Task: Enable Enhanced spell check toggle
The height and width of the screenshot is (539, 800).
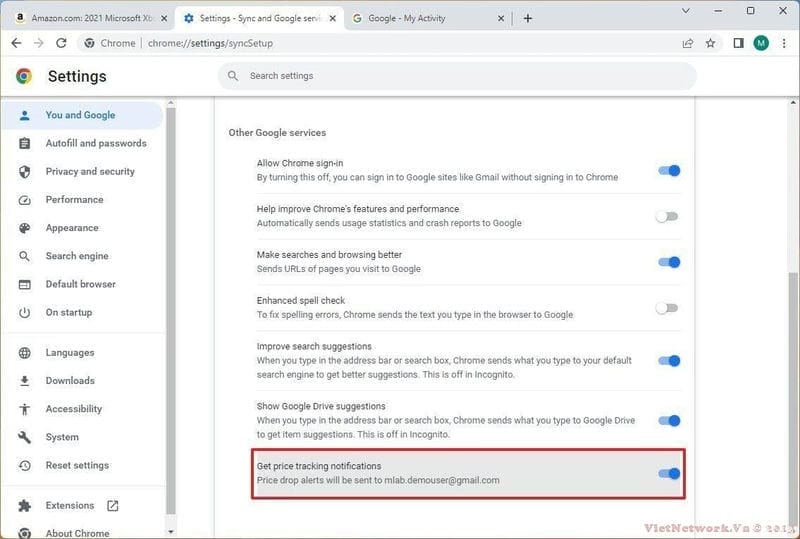Action: [x=667, y=308]
